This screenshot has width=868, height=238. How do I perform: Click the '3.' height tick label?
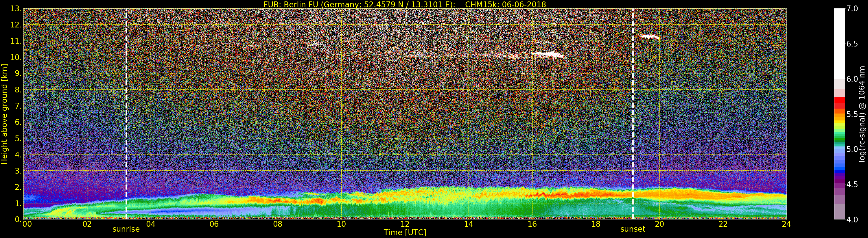coord(18,171)
